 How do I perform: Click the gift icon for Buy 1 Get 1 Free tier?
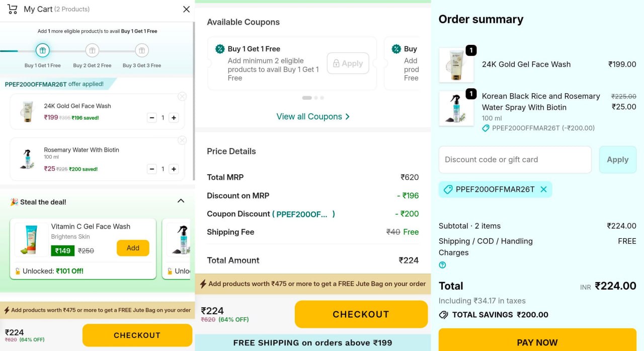[42, 50]
